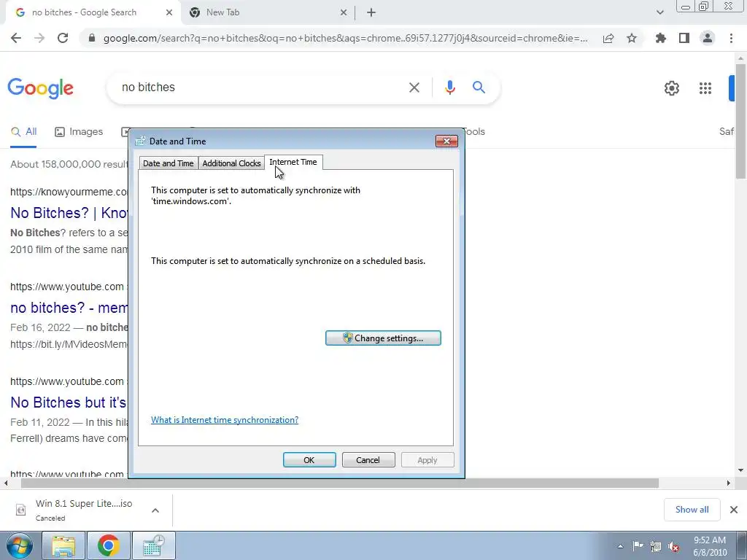Go back in Chrome browser history

tap(16, 38)
